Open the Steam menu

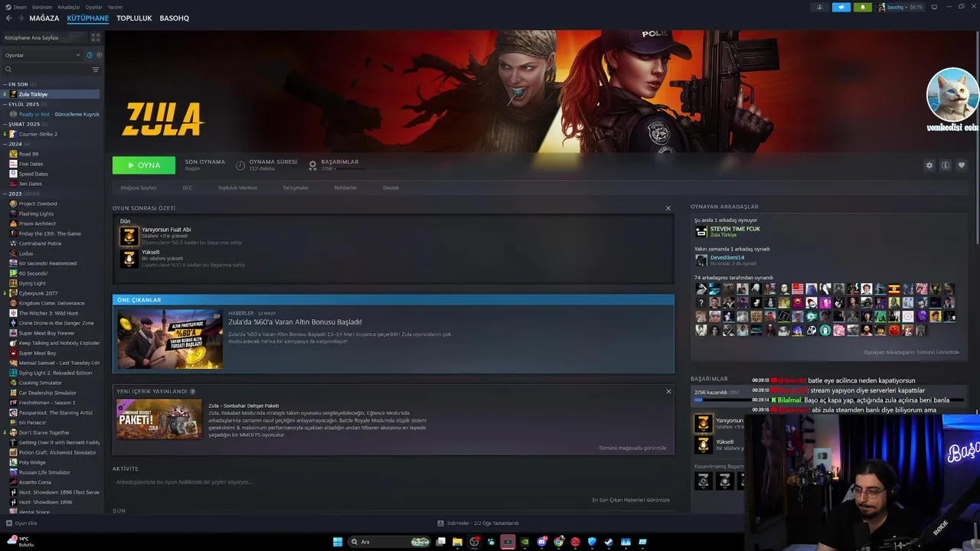point(20,7)
